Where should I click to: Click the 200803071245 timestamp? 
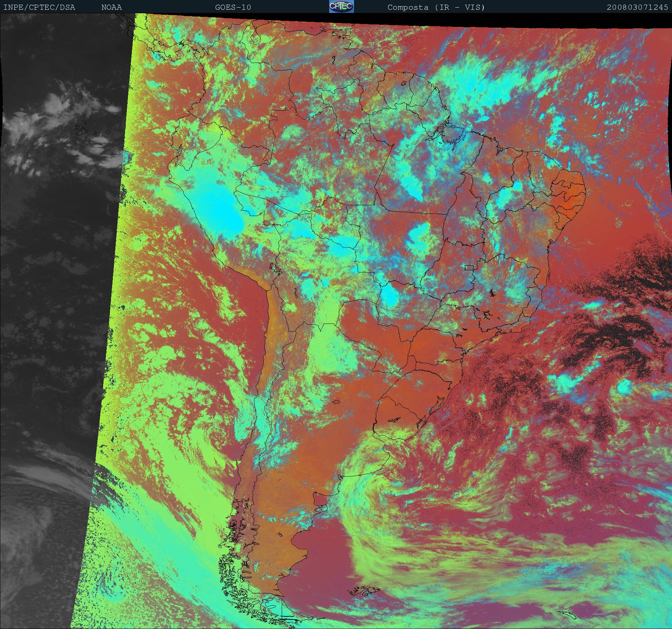click(x=637, y=7)
